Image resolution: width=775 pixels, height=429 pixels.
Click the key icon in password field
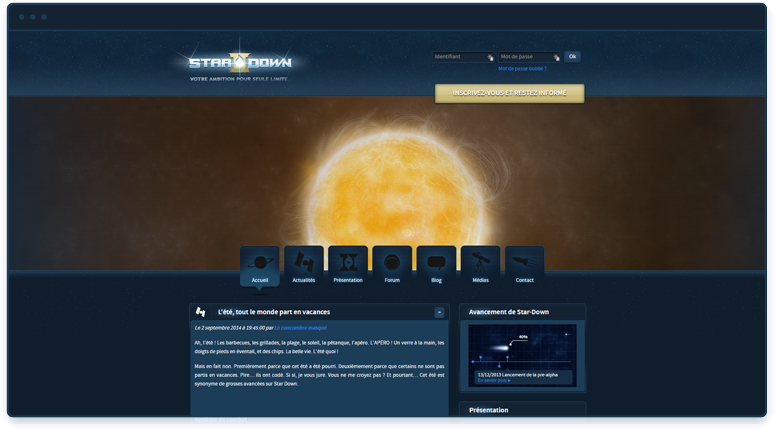click(x=556, y=57)
